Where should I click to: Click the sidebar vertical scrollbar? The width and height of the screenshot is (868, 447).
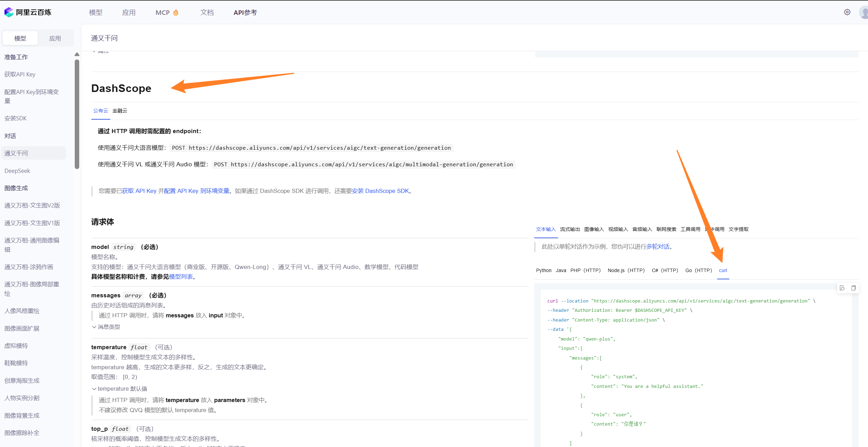(77, 114)
